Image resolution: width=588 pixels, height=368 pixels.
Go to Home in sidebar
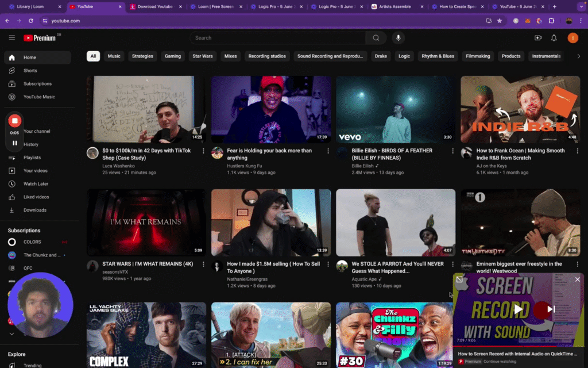[37, 57]
